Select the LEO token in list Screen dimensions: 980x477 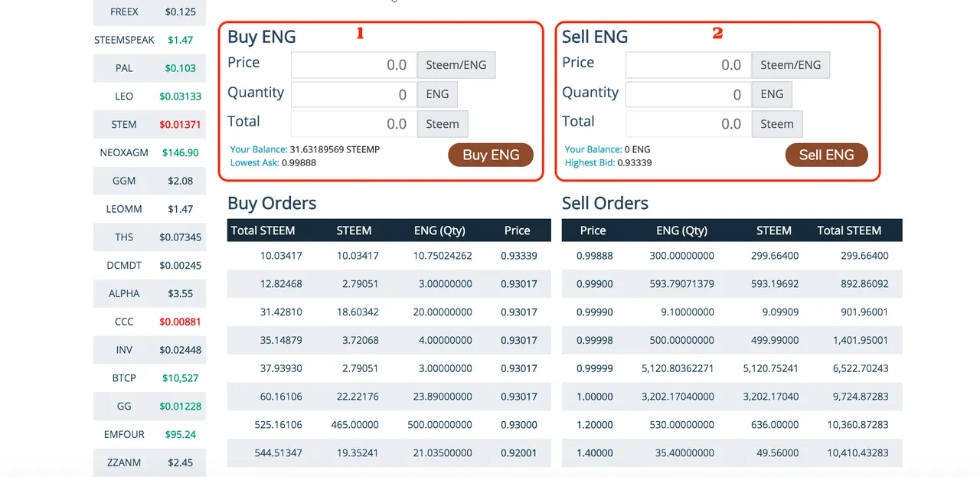tap(149, 96)
